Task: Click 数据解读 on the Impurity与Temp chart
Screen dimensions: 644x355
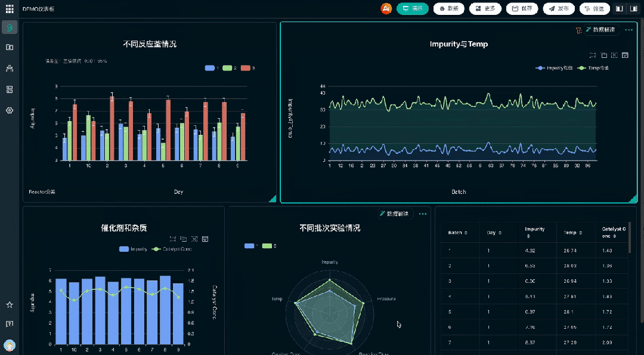Action: click(x=601, y=30)
